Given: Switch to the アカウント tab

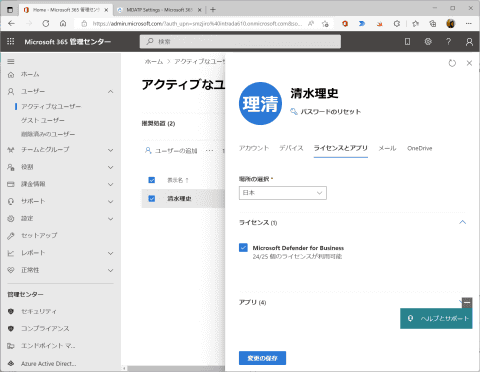Looking at the screenshot, I should [254, 148].
